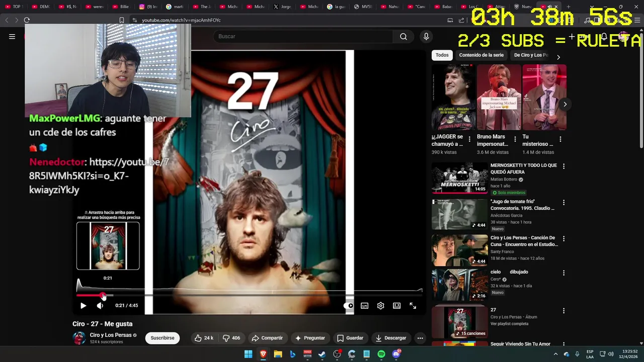Open options menu for cielo dibujado

(x=563, y=273)
